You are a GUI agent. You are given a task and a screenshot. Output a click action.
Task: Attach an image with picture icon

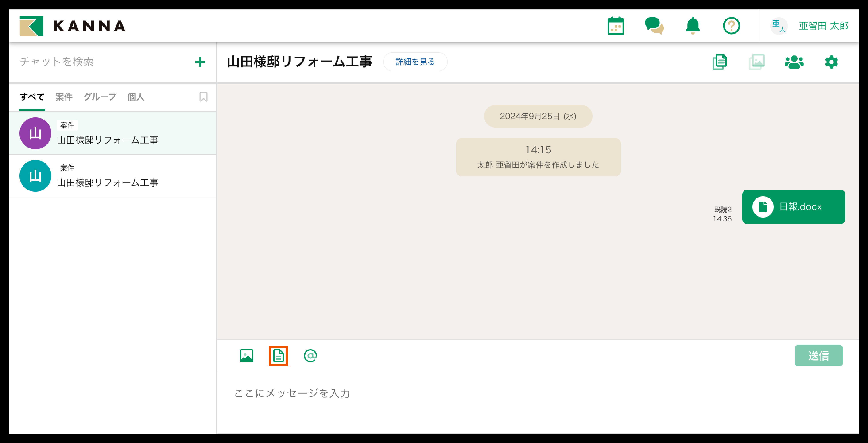coord(246,356)
